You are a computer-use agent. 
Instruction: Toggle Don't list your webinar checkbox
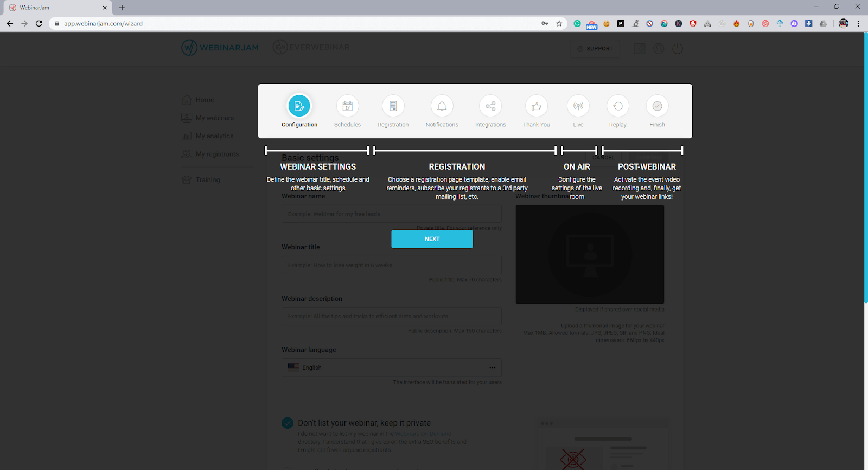tap(288, 423)
